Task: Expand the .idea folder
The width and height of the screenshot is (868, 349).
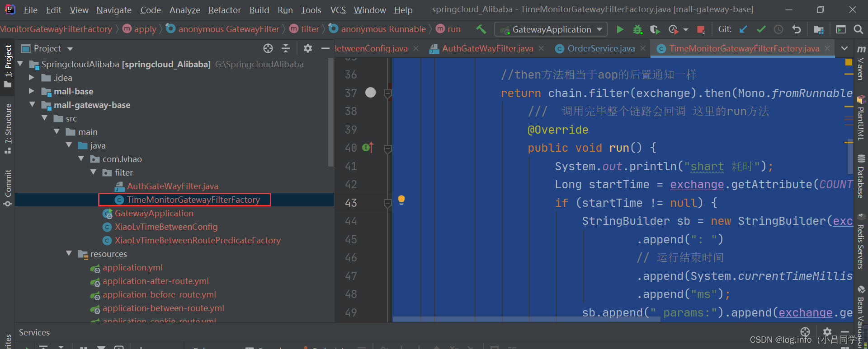Action: (x=32, y=78)
